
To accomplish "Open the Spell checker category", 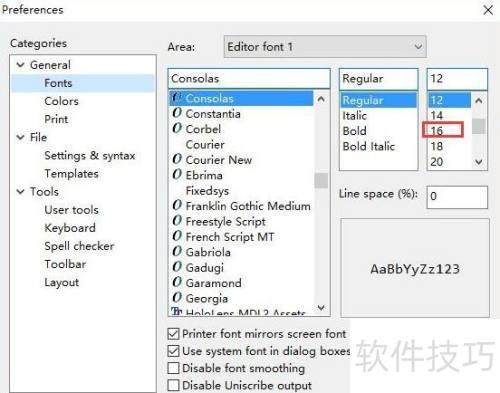I will pos(79,246).
